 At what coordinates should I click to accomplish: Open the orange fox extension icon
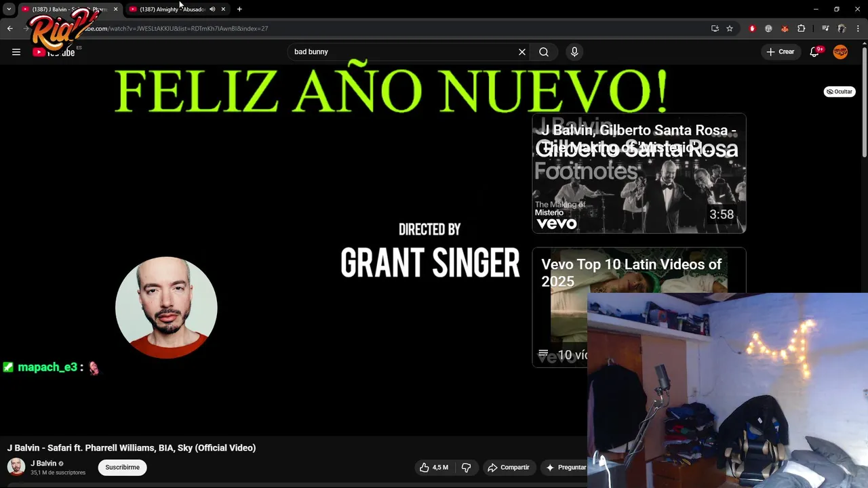[x=785, y=28]
